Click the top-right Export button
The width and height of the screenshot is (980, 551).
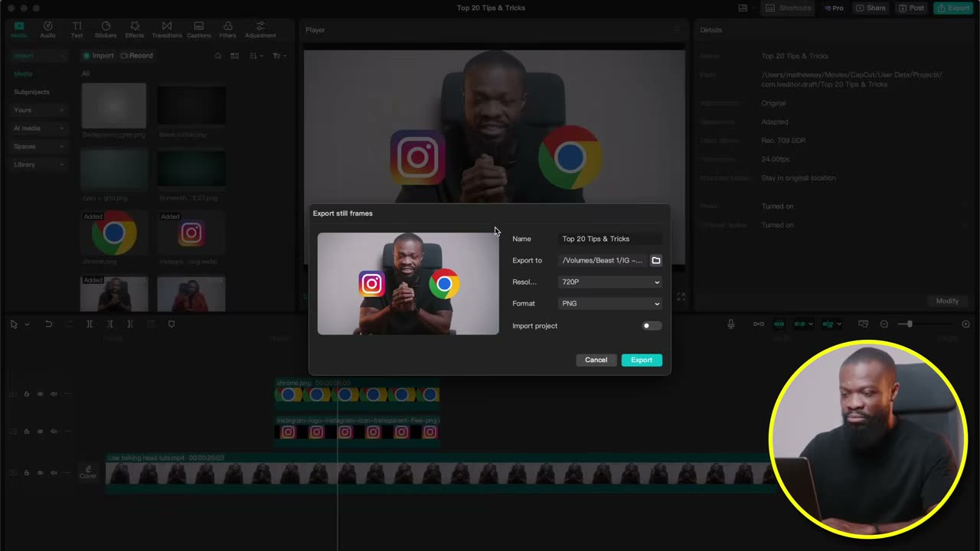coord(953,8)
